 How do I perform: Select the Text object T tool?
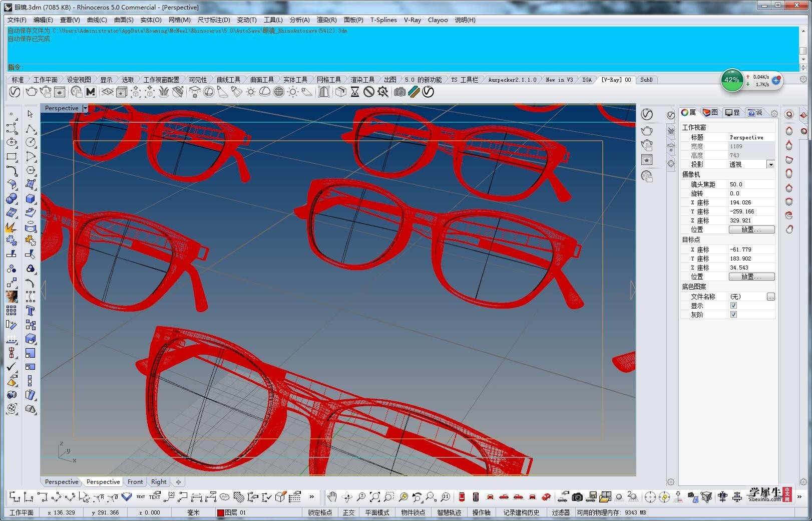[31, 311]
